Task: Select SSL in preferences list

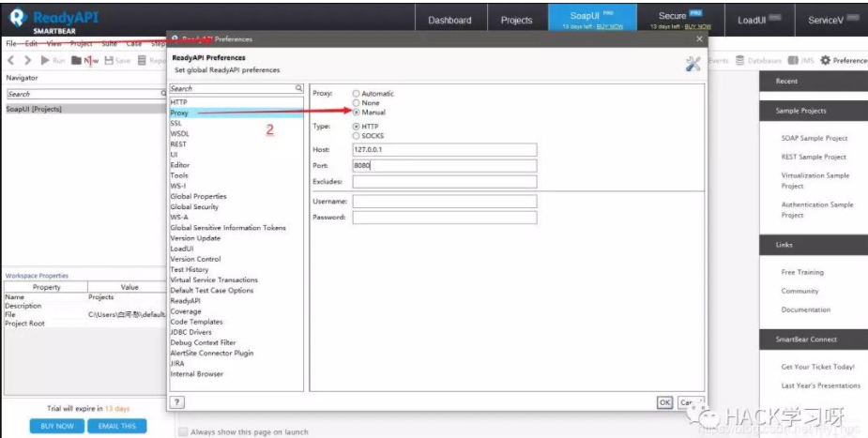Action: [x=236, y=123]
